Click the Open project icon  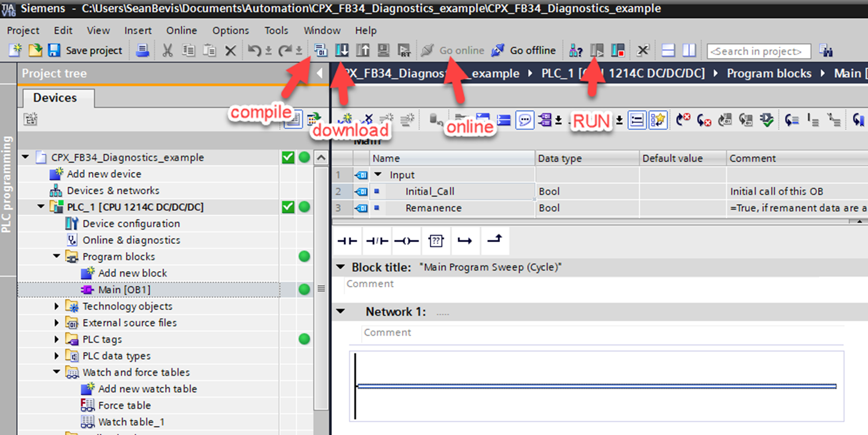[35, 50]
